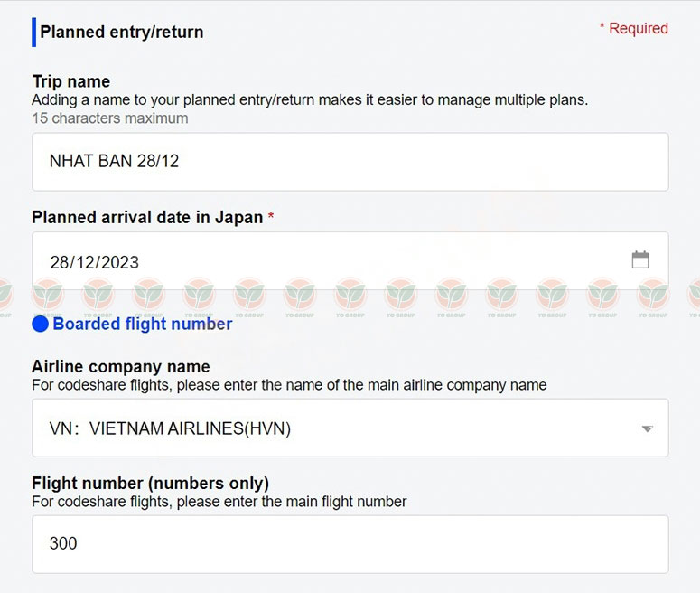Focus the Trip name input field
This screenshot has width=700, height=593.
pyautogui.click(x=350, y=162)
